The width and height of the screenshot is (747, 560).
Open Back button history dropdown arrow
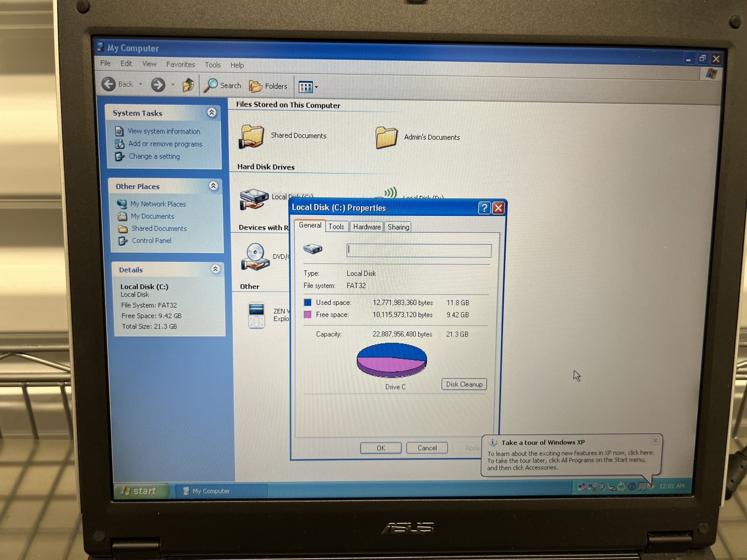point(141,84)
